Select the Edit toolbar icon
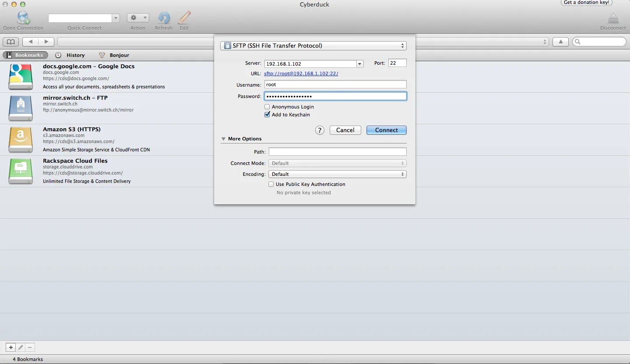630x364 pixels. click(x=183, y=18)
